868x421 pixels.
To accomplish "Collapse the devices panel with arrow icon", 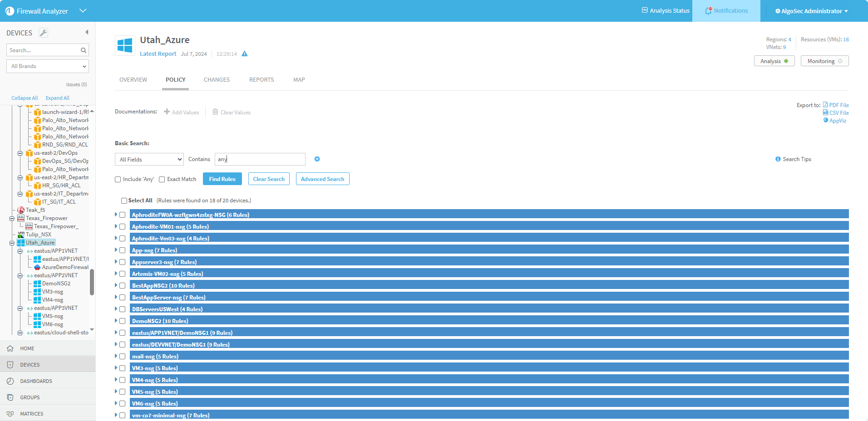I will point(87,32).
